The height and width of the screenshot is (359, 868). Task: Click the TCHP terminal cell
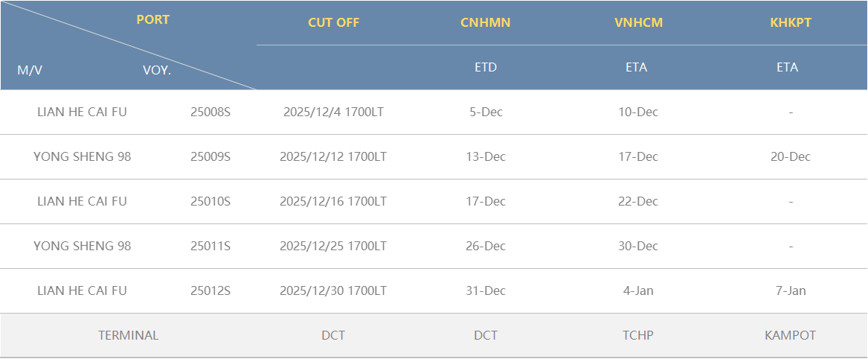(x=638, y=336)
